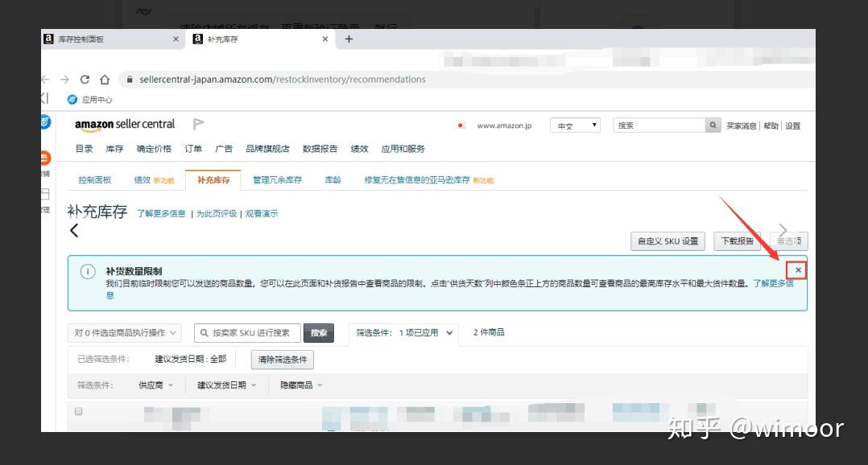The height and width of the screenshot is (465, 868).
Task: Open the 绩效 main menu
Action: (359, 149)
